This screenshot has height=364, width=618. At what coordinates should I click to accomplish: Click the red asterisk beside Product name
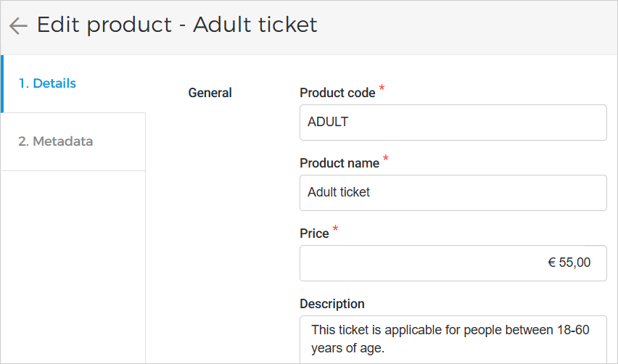click(386, 160)
